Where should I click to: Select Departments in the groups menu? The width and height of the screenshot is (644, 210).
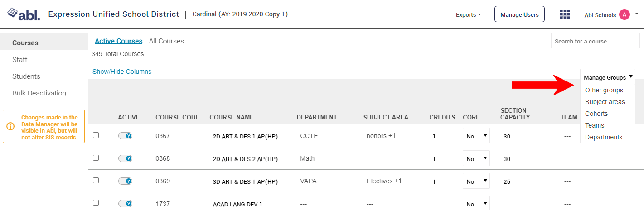[604, 137]
